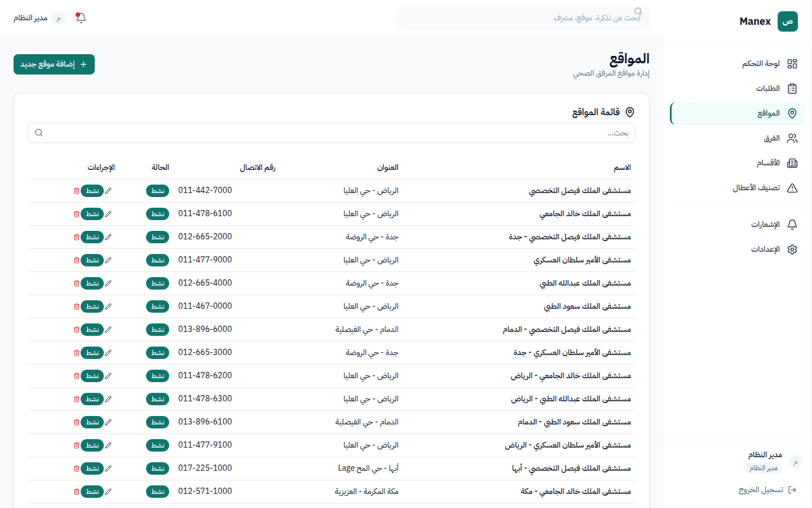Click تسجيل الخروج to log out
This screenshot has height=508, width=812.
(x=767, y=490)
